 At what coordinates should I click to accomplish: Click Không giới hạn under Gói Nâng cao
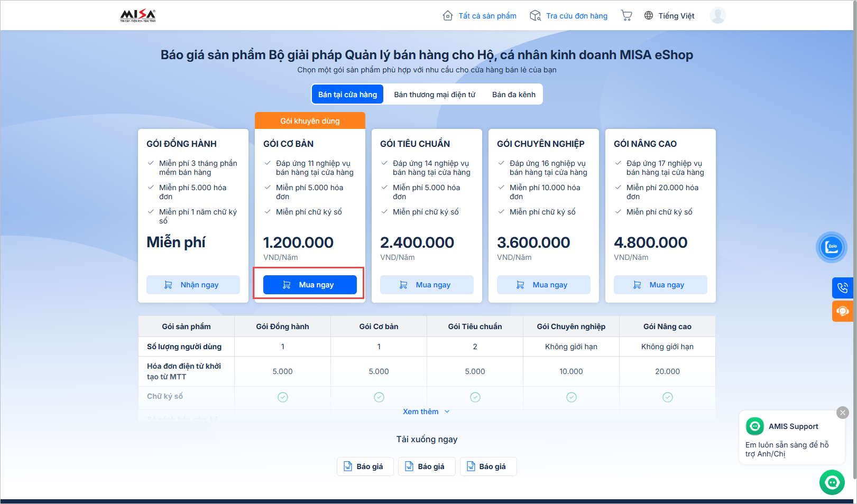[x=668, y=347]
